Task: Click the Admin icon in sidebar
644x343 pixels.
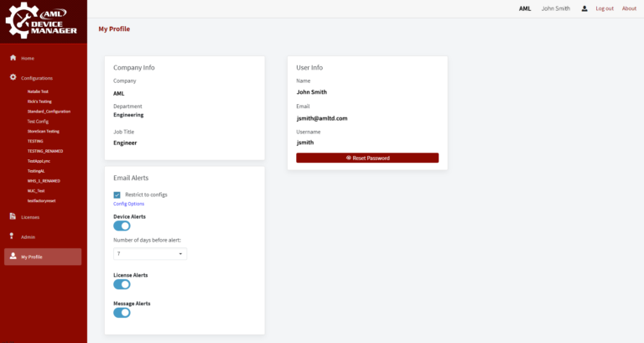Action: tap(13, 236)
